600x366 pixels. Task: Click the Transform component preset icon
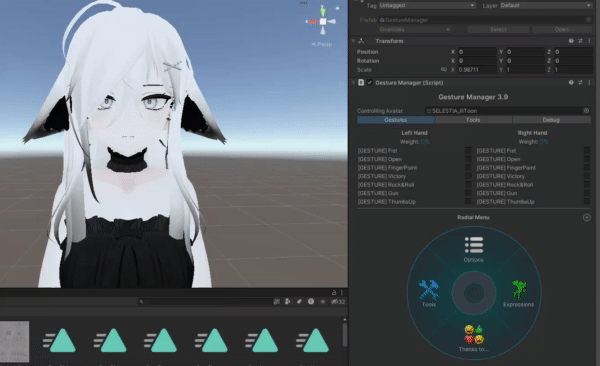pyautogui.click(x=580, y=41)
